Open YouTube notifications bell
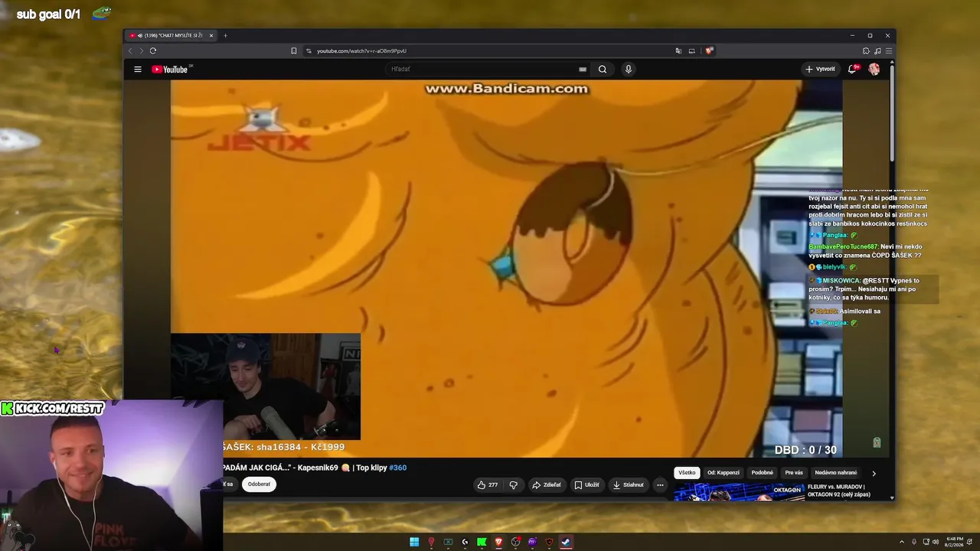The width and height of the screenshot is (980, 551). [852, 69]
